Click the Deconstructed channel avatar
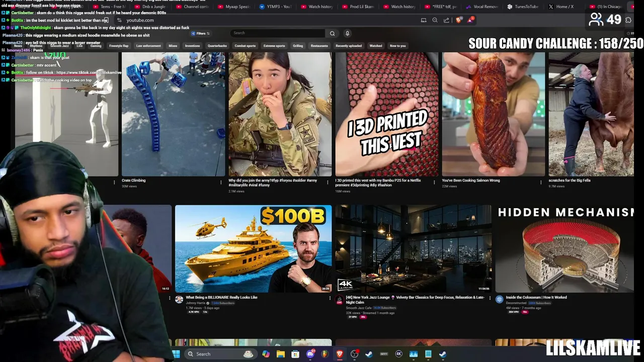644x362 pixels. [x=499, y=299]
